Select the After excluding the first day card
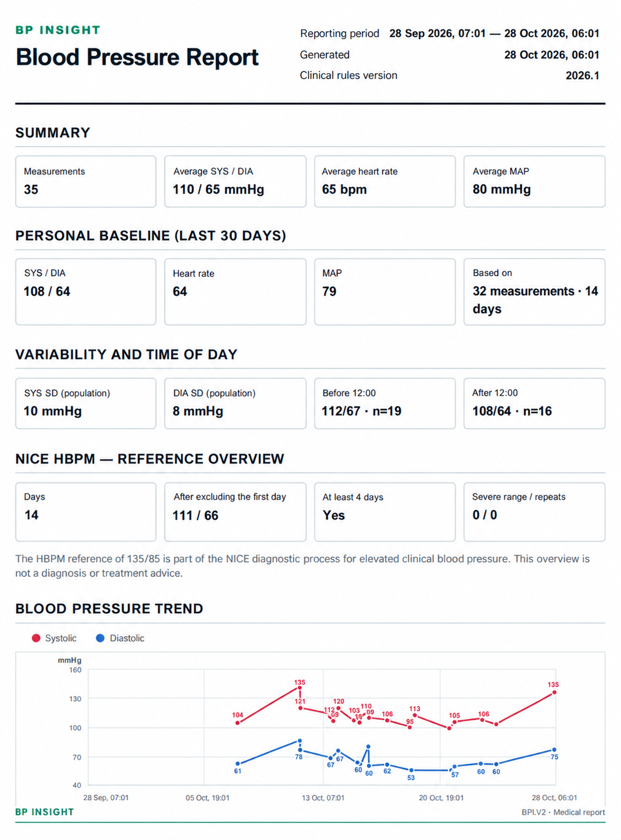The height and width of the screenshot is (840, 621). [235, 512]
